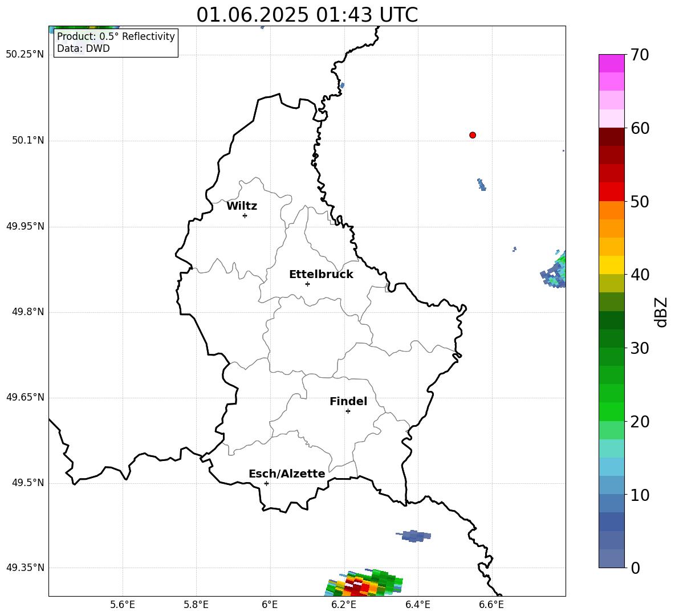The height and width of the screenshot is (616, 675).
Task: Click the 49.5°N latitude label
Action: [x=28, y=483]
